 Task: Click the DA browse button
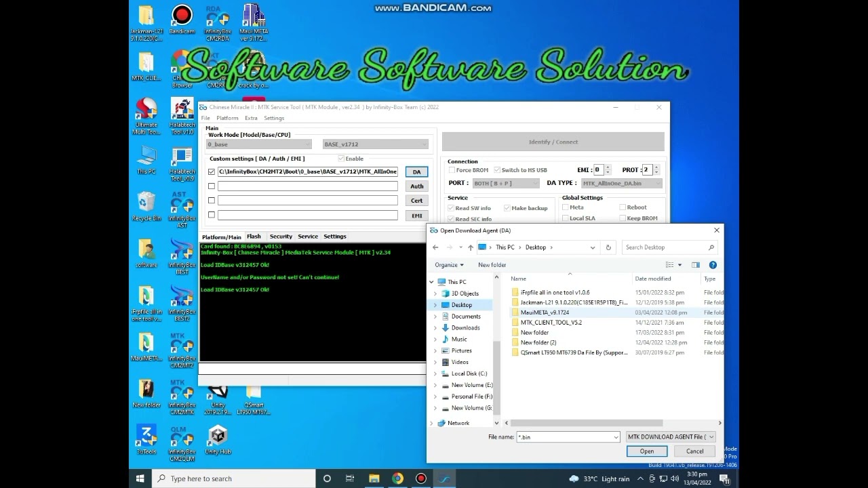[x=416, y=172]
